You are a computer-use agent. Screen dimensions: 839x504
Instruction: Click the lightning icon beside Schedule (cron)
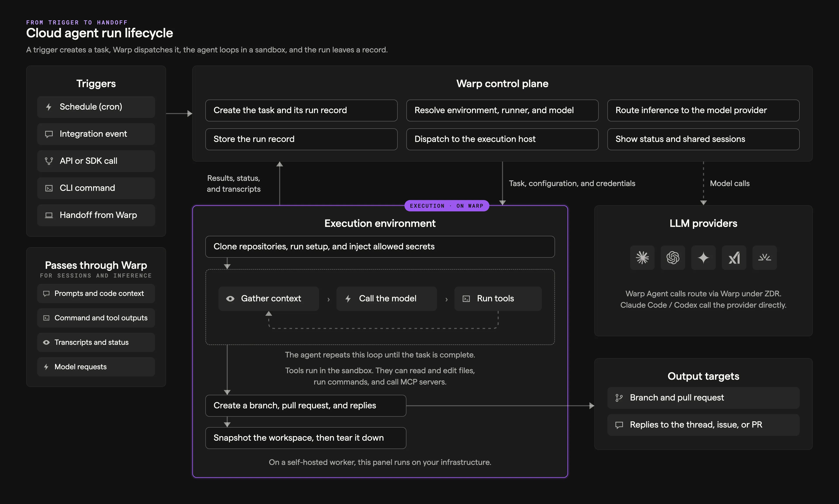(x=49, y=107)
